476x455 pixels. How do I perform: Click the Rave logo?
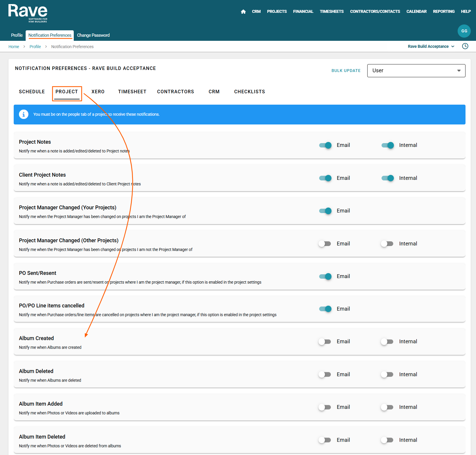28,13
